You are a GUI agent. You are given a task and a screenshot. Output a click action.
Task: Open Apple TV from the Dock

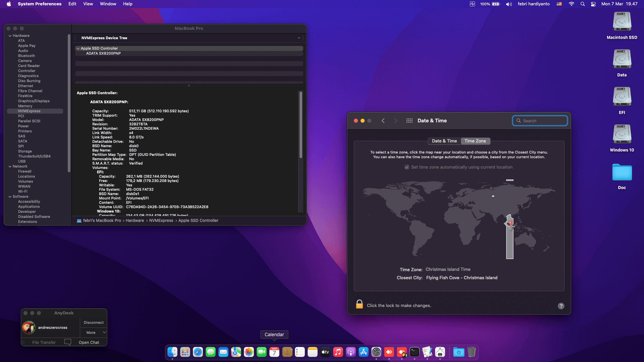[325, 352]
